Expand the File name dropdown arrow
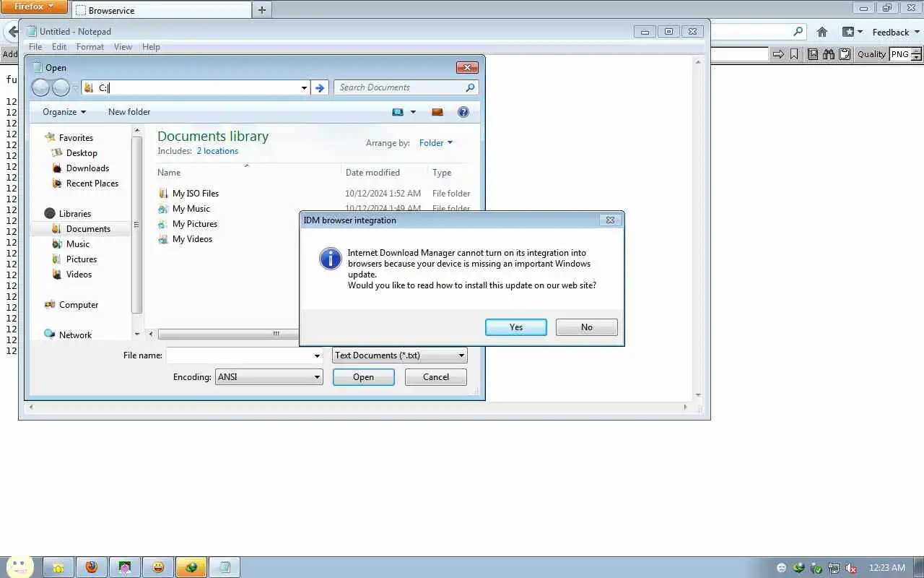The width and height of the screenshot is (924, 578). pos(317,355)
